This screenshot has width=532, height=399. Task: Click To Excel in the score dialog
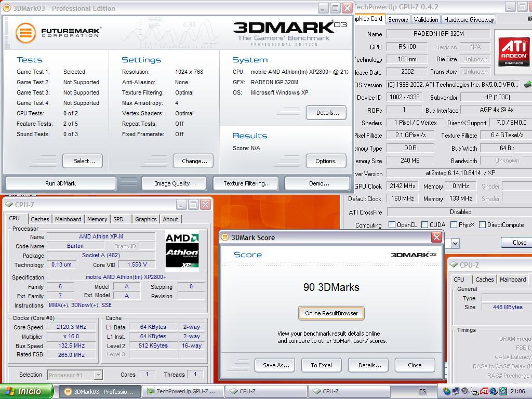coord(321,365)
